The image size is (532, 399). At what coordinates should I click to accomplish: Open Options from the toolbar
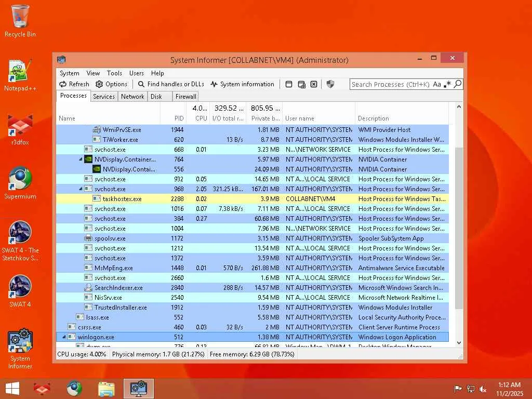(111, 84)
